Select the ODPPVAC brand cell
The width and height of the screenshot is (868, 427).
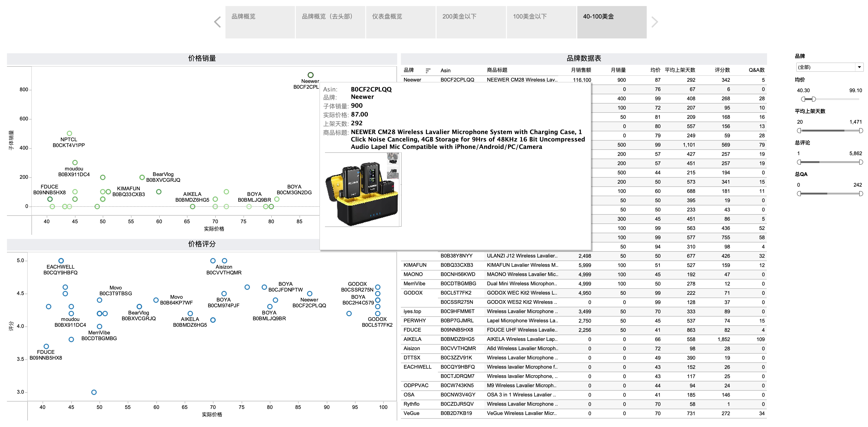click(x=416, y=386)
